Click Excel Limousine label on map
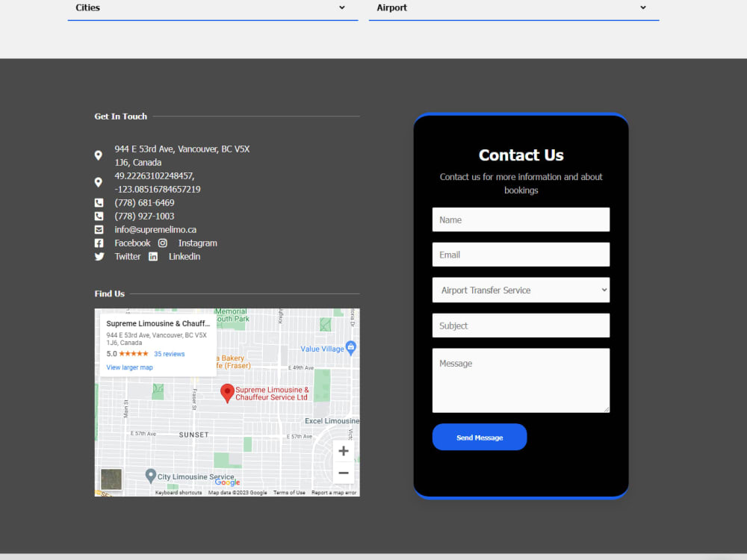This screenshot has height=560, width=747. 332,421
